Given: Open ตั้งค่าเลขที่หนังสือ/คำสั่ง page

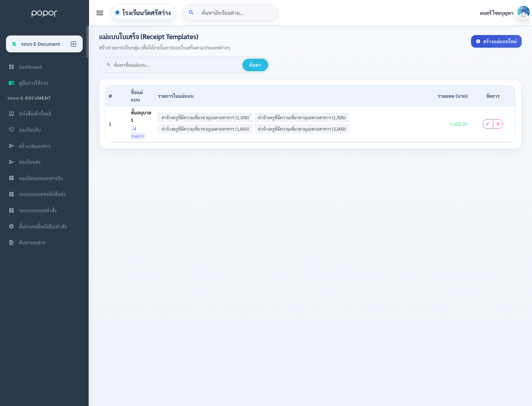Looking at the screenshot, I should (x=44, y=226).
